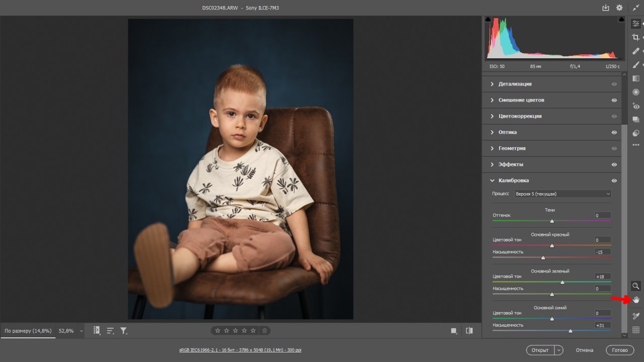Toggle visibility eye for Смешение цветов panel
The image size is (644, 362).
[614, 100]
